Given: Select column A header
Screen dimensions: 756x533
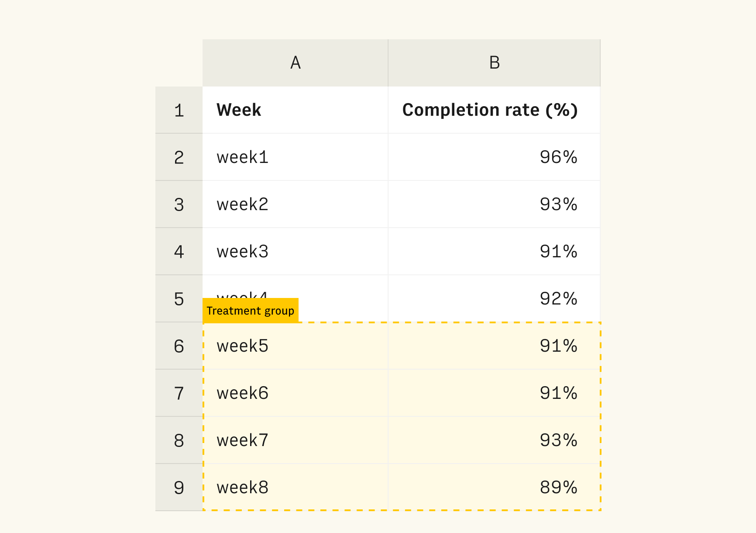Looking at the screenshot, I should [x=295, y=63].
